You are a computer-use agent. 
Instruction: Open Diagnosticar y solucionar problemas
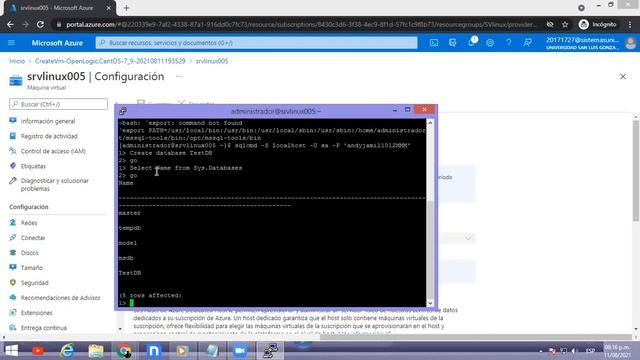54,184
